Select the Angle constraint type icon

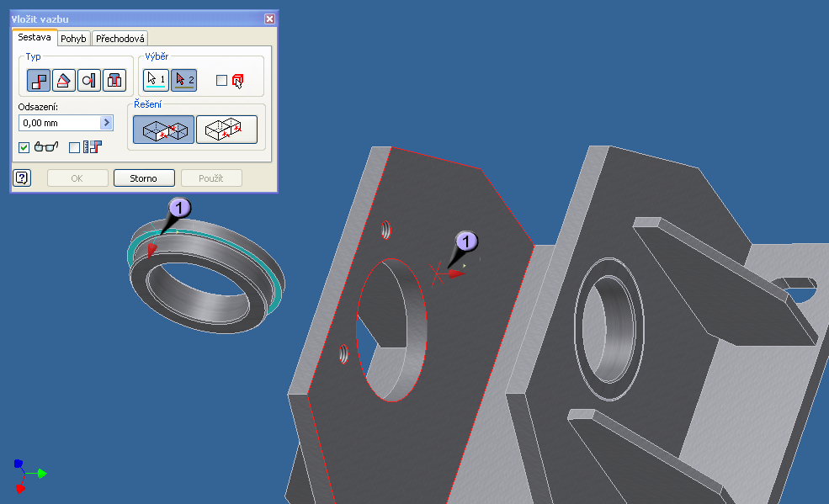coord(64,81)
